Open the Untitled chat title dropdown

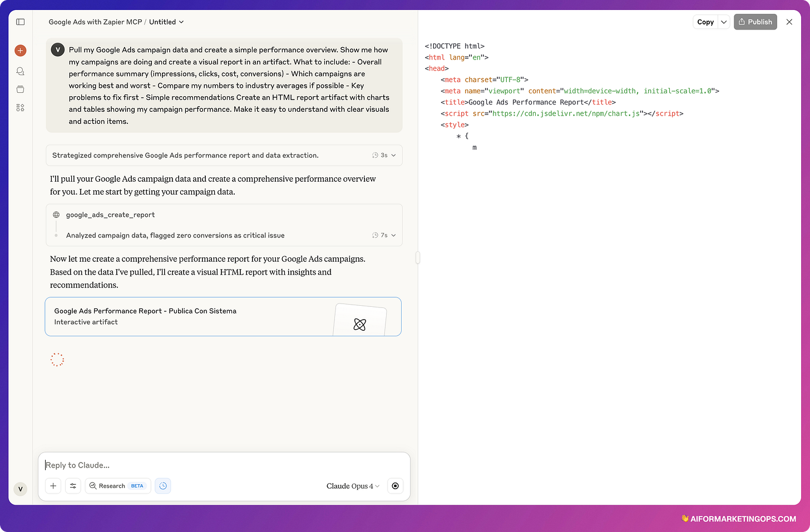[x=166, y=22]
